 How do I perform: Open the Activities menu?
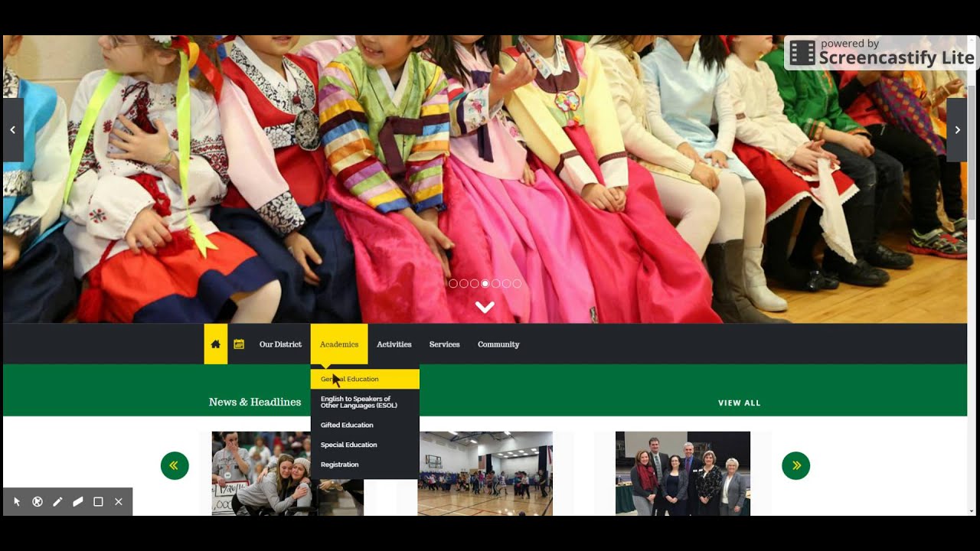[x=394, y=344]
